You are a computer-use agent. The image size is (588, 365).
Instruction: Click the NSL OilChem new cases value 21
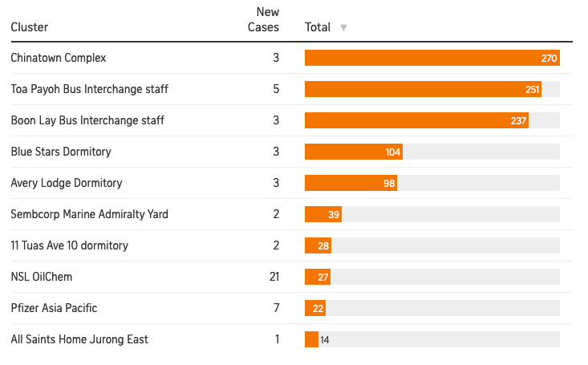[x=274, y=277]
